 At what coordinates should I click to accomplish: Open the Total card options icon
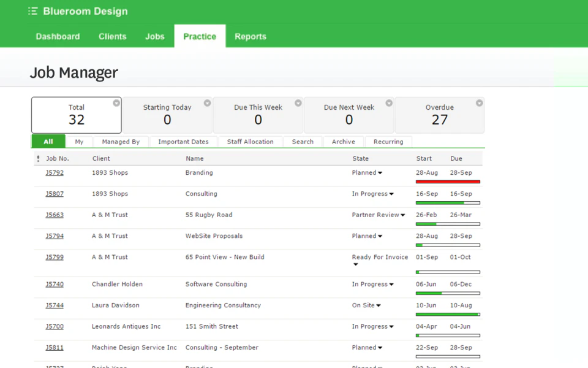[x=116, y=102]
